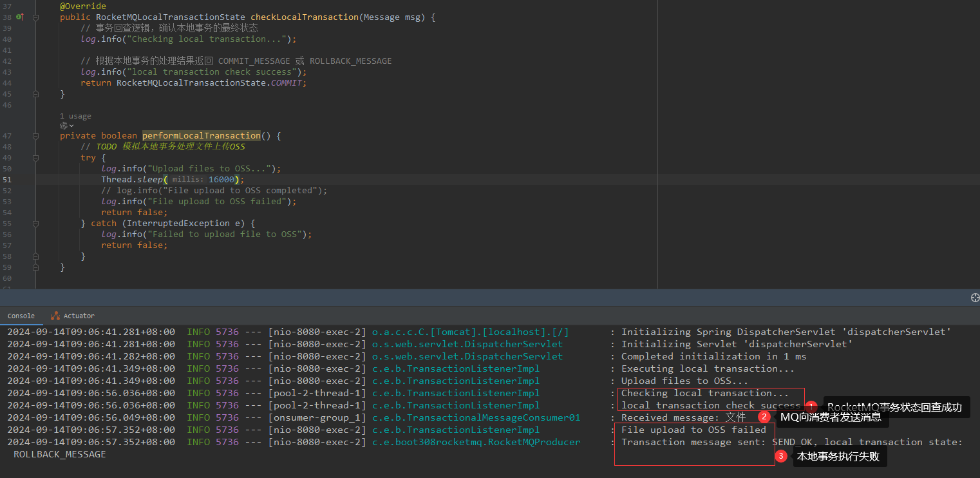980x478 pixels.
Task: Fold the try block at line 49
Action: 35,158
